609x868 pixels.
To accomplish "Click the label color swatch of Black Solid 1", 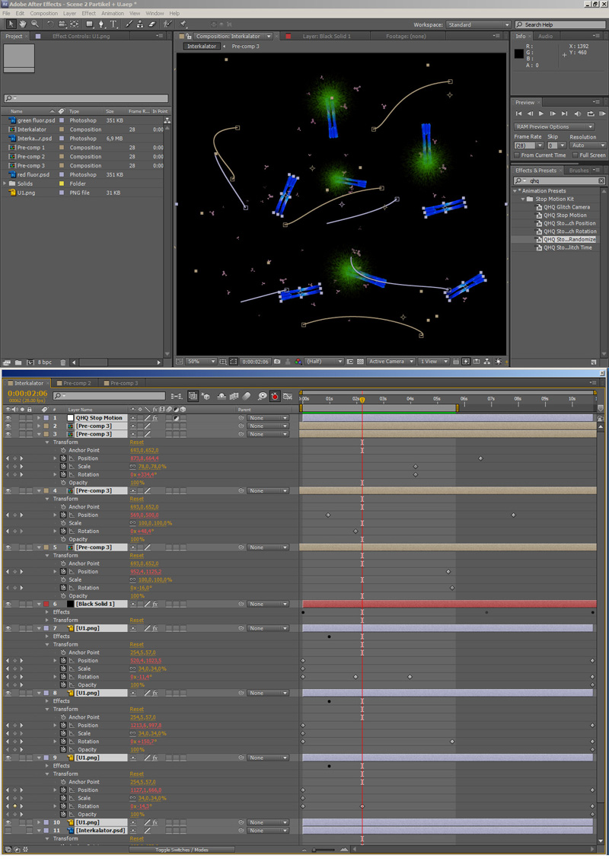I will tap(46, 604).
